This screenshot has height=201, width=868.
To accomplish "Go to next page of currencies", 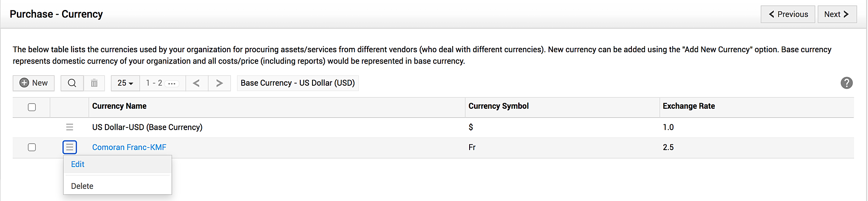I will click(219, 83).
